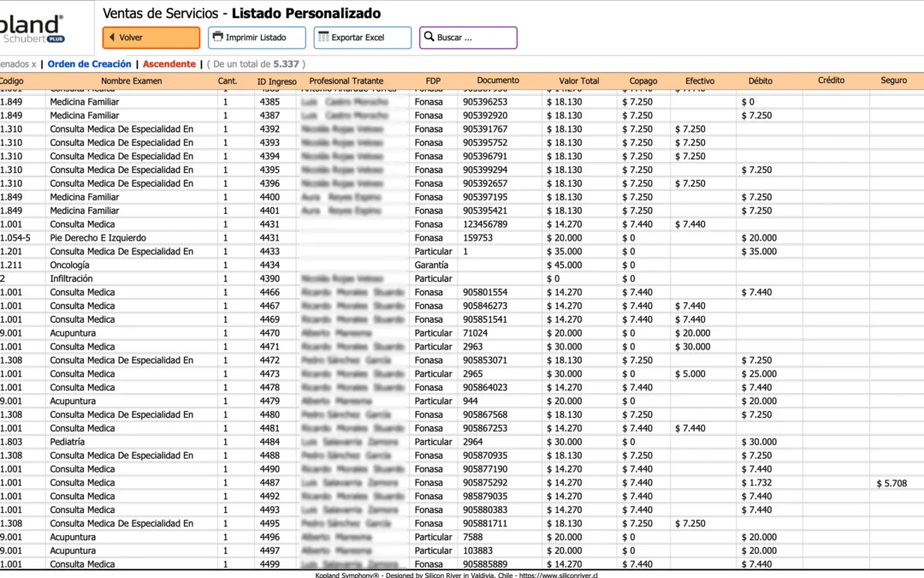Click the magnifying glass search icon

[x=429, y=37]
